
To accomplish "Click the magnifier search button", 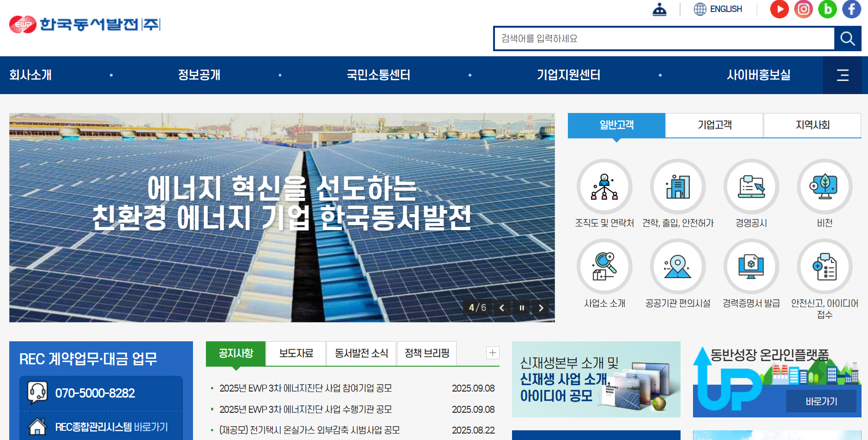I will 847,39.
